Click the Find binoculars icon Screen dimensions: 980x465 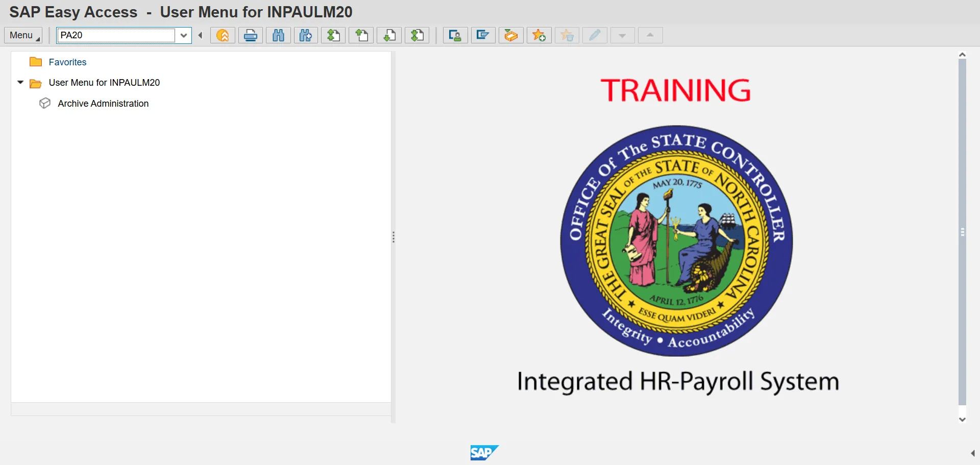point(278,35)
